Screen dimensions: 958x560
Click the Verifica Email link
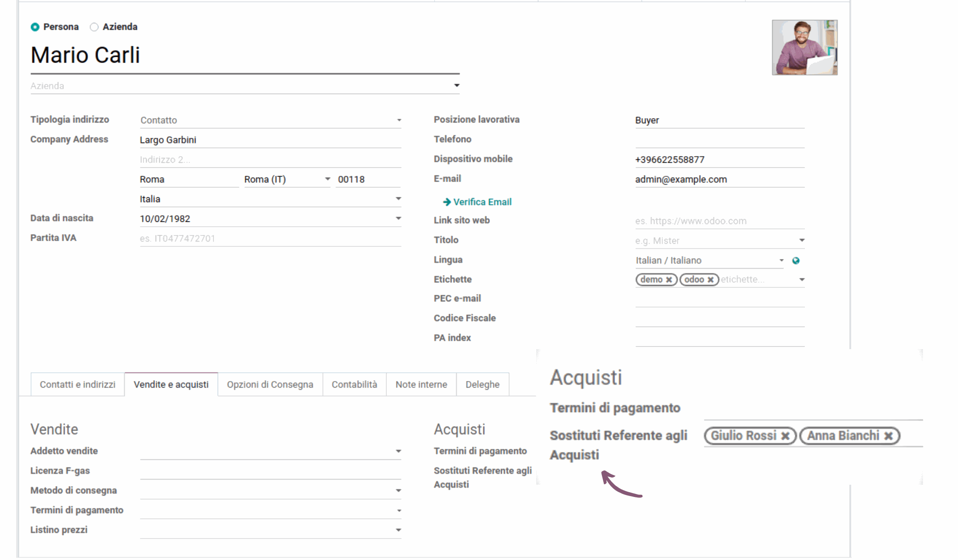pyautogui.click(x=482, y=202)
